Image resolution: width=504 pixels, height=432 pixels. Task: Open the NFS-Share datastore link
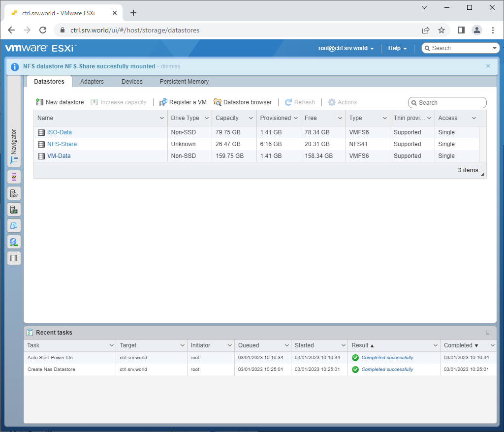coord(62,144)
